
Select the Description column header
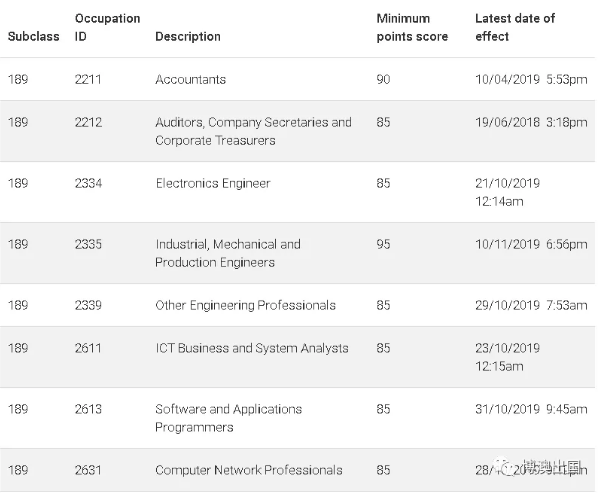(x=188, y=37)
